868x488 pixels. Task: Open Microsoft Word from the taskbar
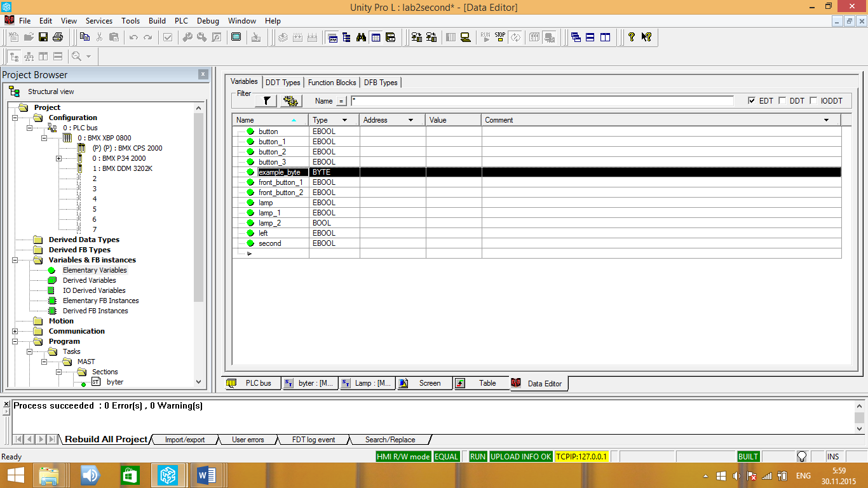point(207,475)
